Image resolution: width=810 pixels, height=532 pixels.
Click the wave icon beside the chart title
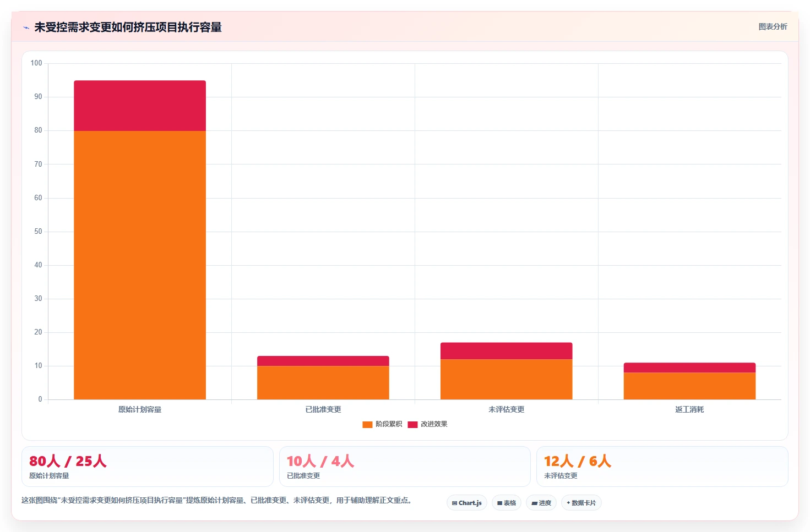[26, 28]
